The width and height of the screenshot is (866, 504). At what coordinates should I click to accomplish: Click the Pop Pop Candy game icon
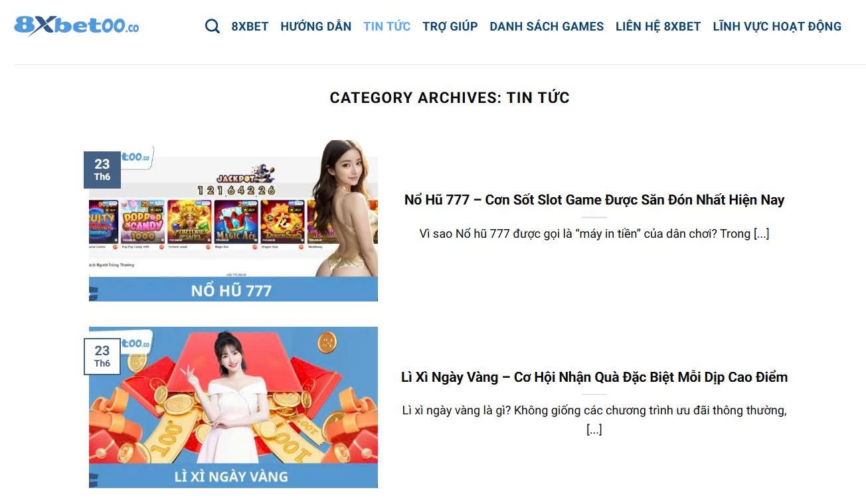143,222
